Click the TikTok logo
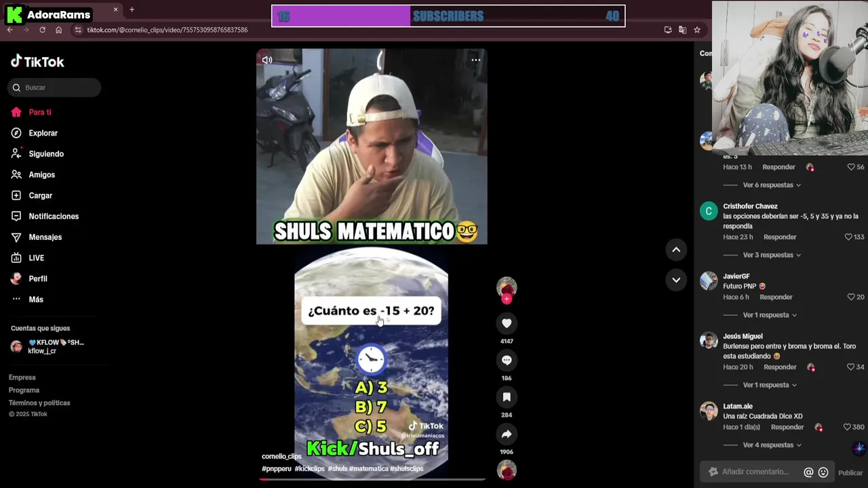 [x=37, y=62]
